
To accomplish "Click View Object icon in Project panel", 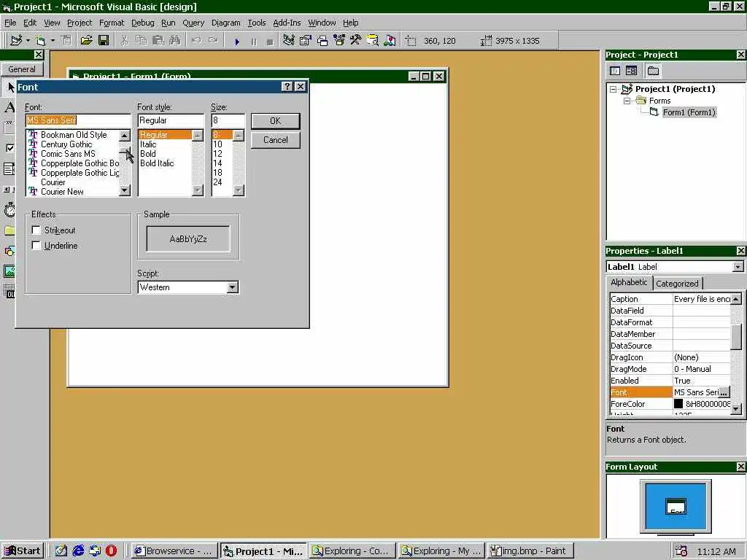I will pyautogui.click(x=631, y=71).
